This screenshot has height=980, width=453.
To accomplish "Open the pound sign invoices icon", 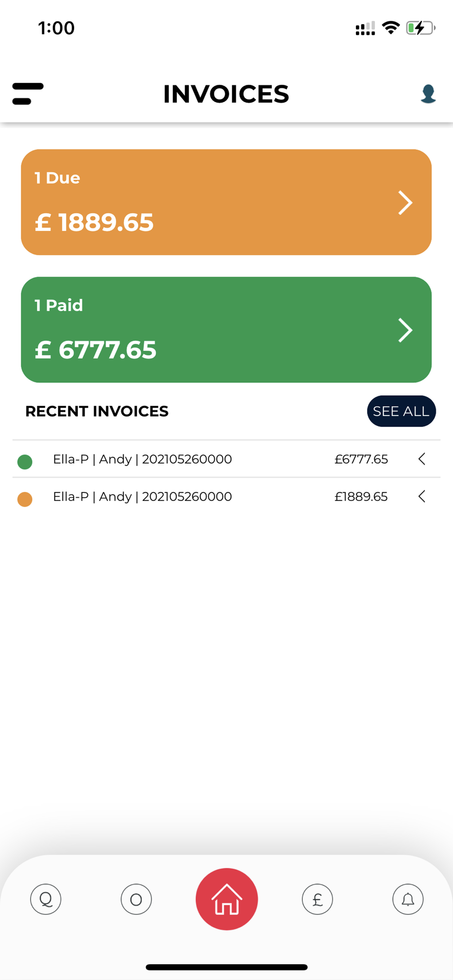I will pyautogui.click(x=317, y=899).
